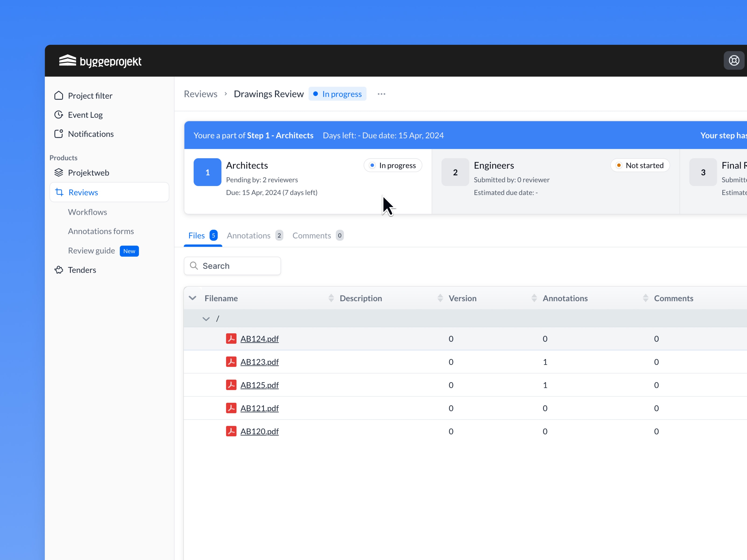Open the Workflows page
The width and height of the screenshot is (747, 560).
[x=88, y=212]
